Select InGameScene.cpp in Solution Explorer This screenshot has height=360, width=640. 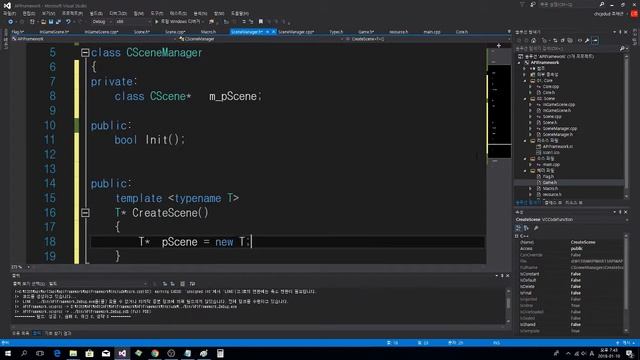pos(559,104)
